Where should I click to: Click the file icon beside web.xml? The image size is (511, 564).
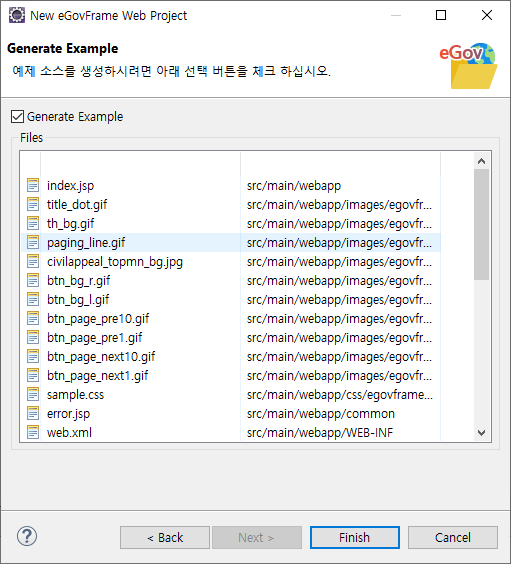pyautogui.click(x=33, y=432)
